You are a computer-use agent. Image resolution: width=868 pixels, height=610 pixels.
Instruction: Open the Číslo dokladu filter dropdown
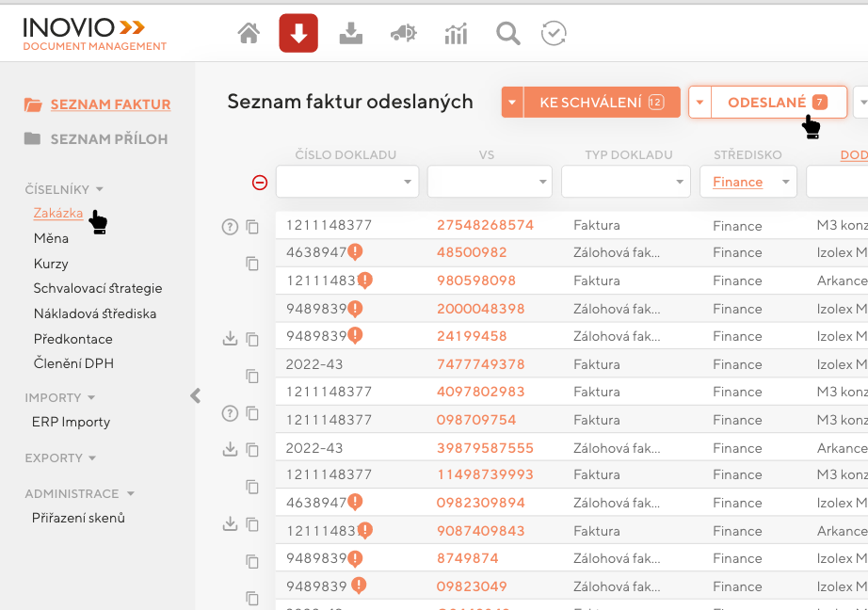[408, 182]
